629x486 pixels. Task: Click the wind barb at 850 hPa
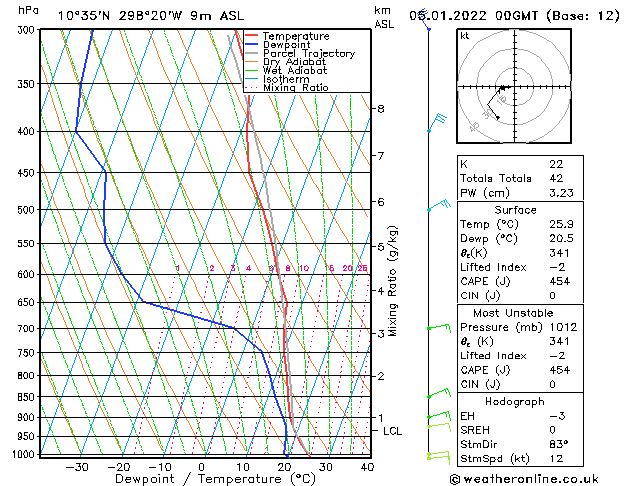439,393
